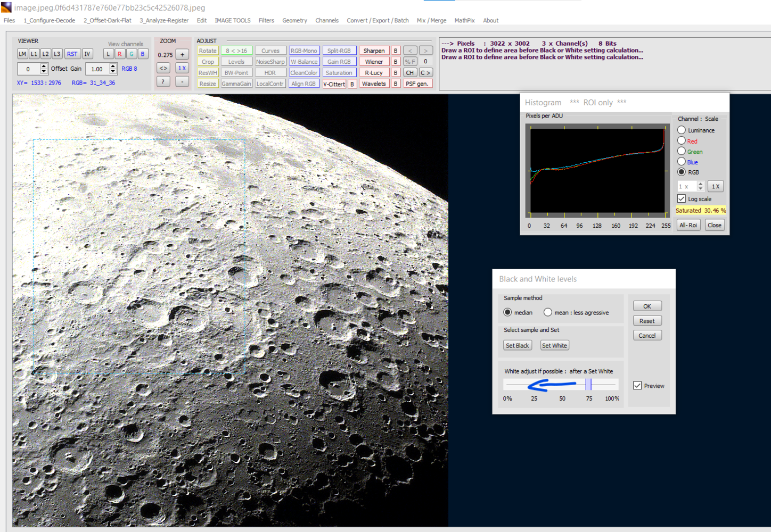Select the L1 viewer layer button

point(34,54)
